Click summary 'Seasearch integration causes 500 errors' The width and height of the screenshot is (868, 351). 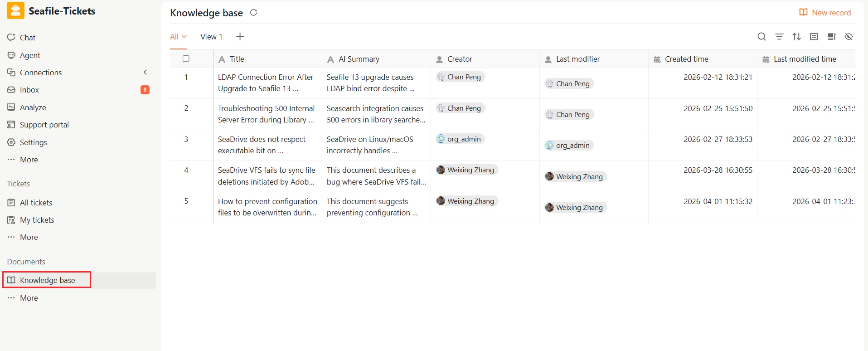(x=376, y=114)
